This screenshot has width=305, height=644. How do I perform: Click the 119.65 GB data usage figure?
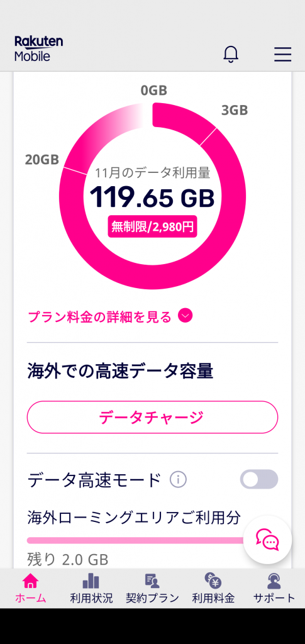click(x=152, y=197)
